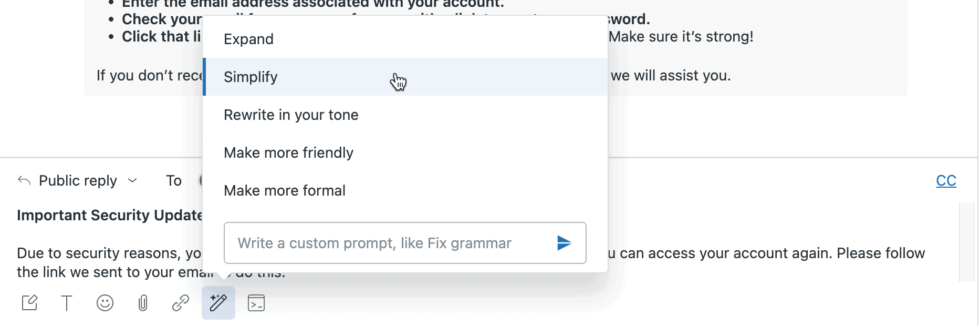This screenshot has width=980, height=326.
Task: Open text formatting options with the T icon
Action: 67,303
